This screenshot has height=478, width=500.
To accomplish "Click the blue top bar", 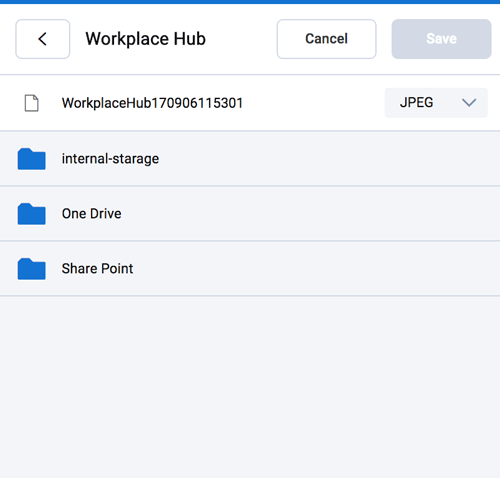I will coord(250,2).
